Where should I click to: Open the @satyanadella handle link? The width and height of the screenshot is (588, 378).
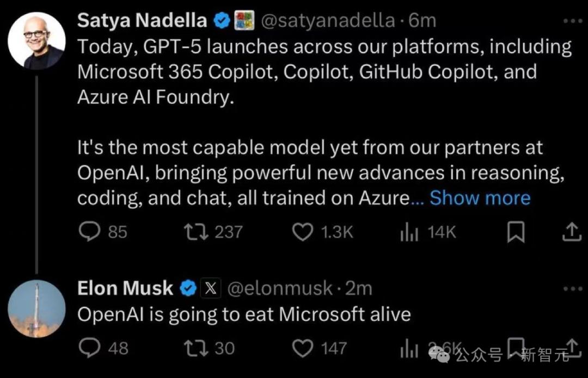coord(328,21)
